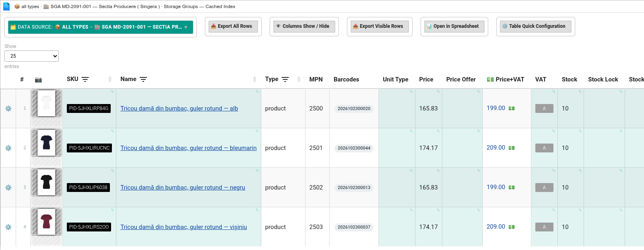This screenshot has width=644, height=250.
Task: Click the Barcodes column header
Action: pos(346,79)
